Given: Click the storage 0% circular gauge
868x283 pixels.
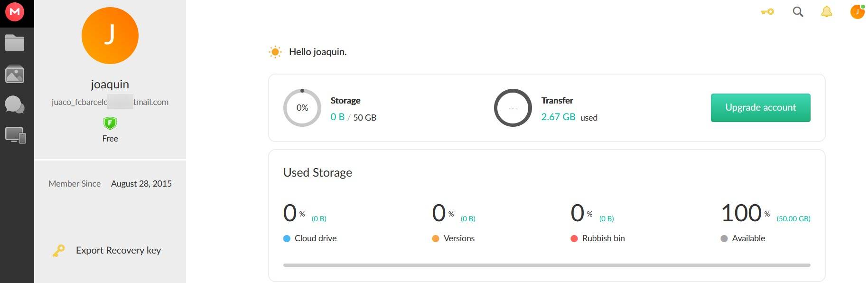Looking at the screenshot, I should click(302, 108).
